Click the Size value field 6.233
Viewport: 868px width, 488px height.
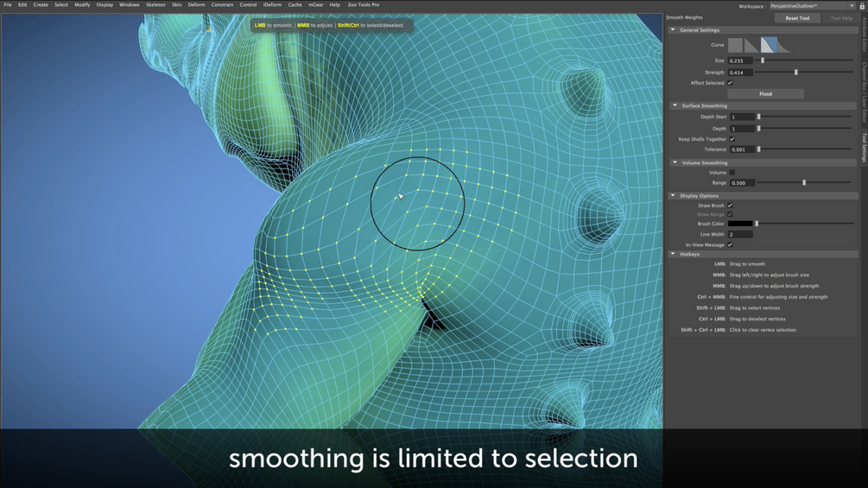[x=740, y=60]
